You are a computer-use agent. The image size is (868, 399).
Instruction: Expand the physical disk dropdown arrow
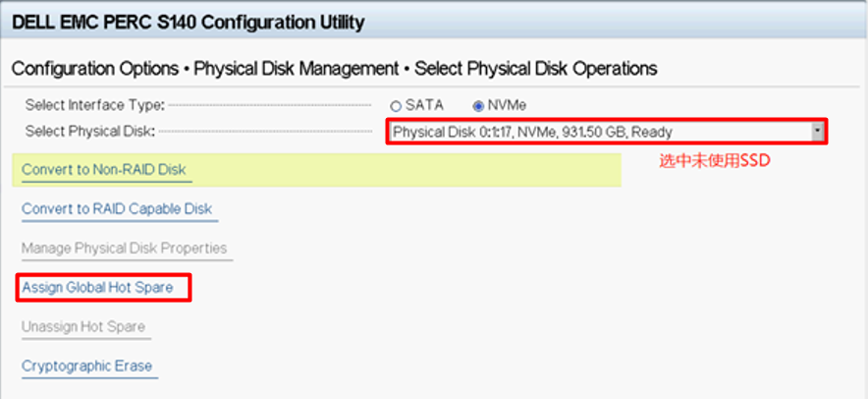click(x=817, y=131)
